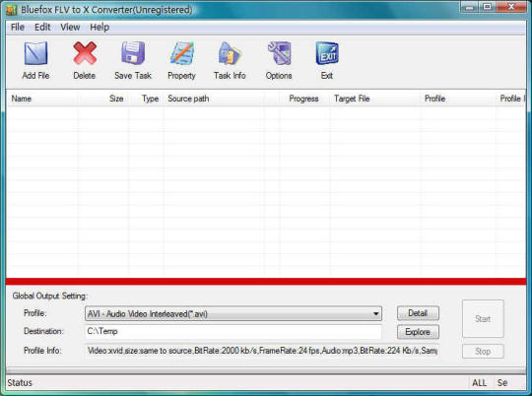Open the View menu
The width and height of the screenshot is (532, 396).
pos(70,28)
